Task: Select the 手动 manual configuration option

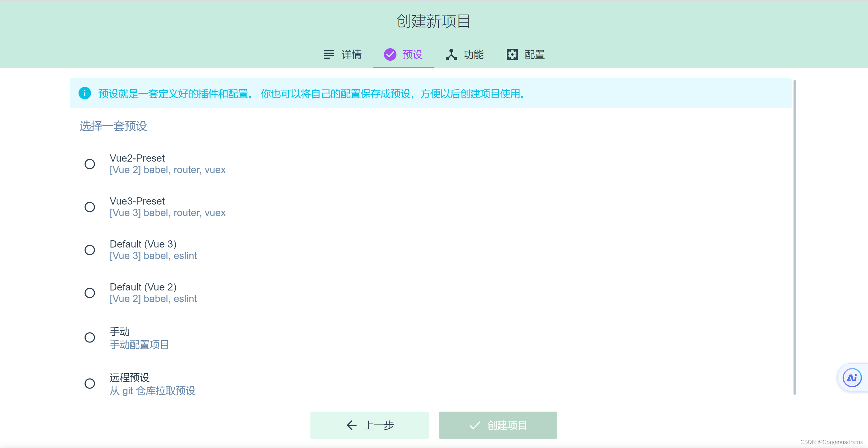Action: [90, 337]
